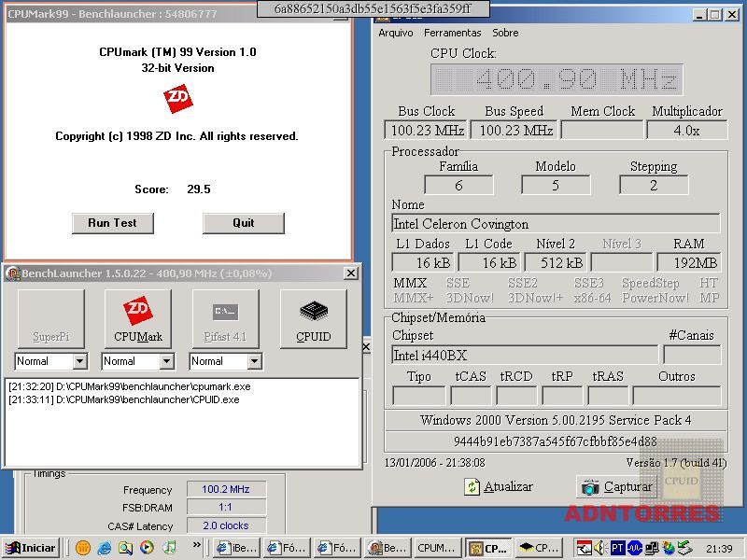Screen dimensions: 747x560
Task: Select the CPUID.exe log line
Action: coord(124,399)
